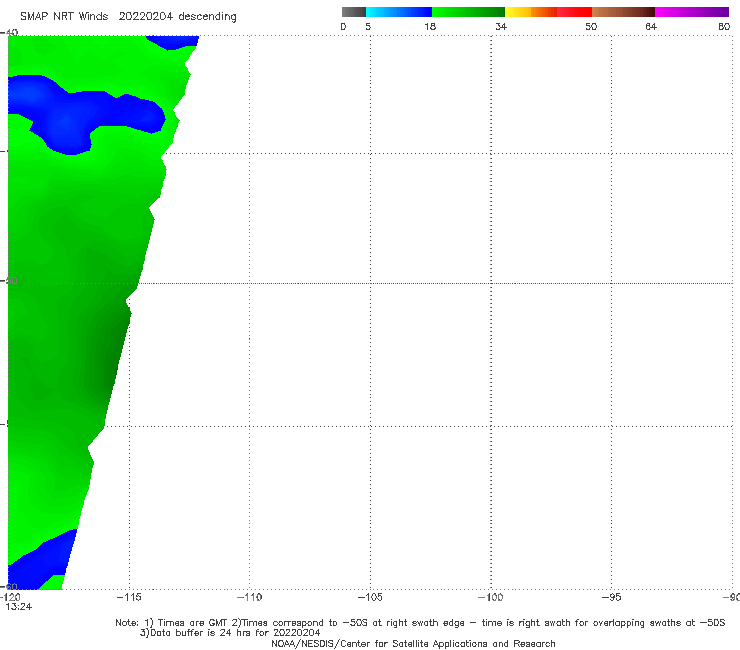Click the longitude label '-115'

pyautogui.click(x=129, y=597)
